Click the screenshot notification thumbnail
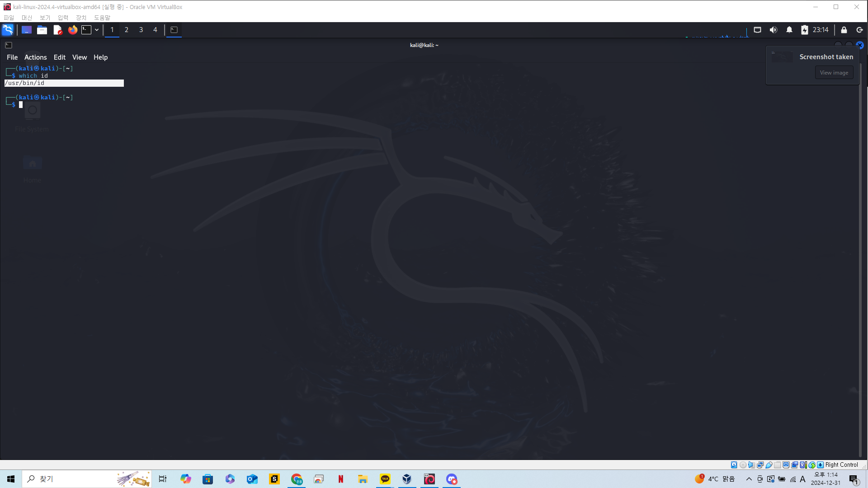 point(782,57)
